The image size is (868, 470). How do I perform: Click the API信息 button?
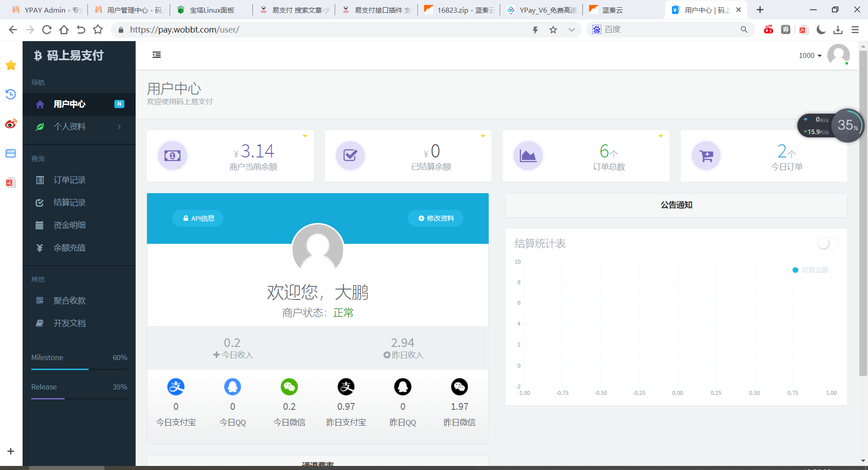[198, 218]
